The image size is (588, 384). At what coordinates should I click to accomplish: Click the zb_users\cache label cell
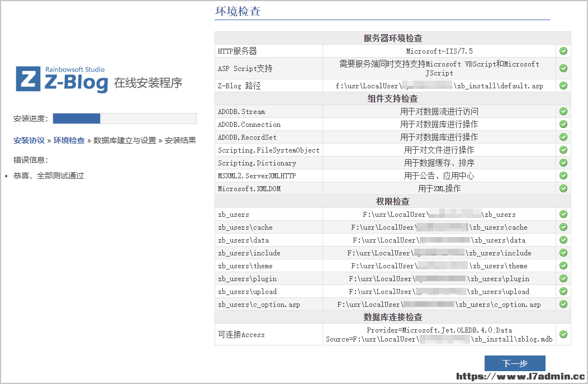click(268, 227)
